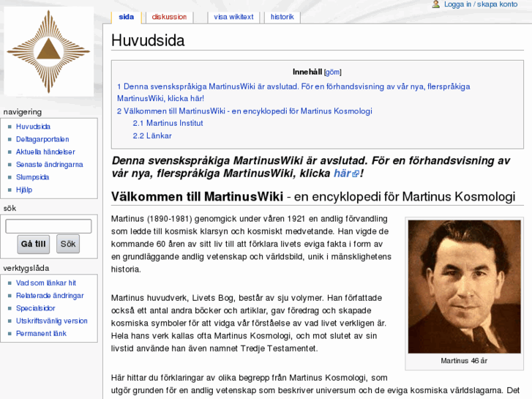Image resolution: width=532 pixels, height=399 pixels.
Task: Click the 'verktygslåda' sidebar heading
Action: 26,268
